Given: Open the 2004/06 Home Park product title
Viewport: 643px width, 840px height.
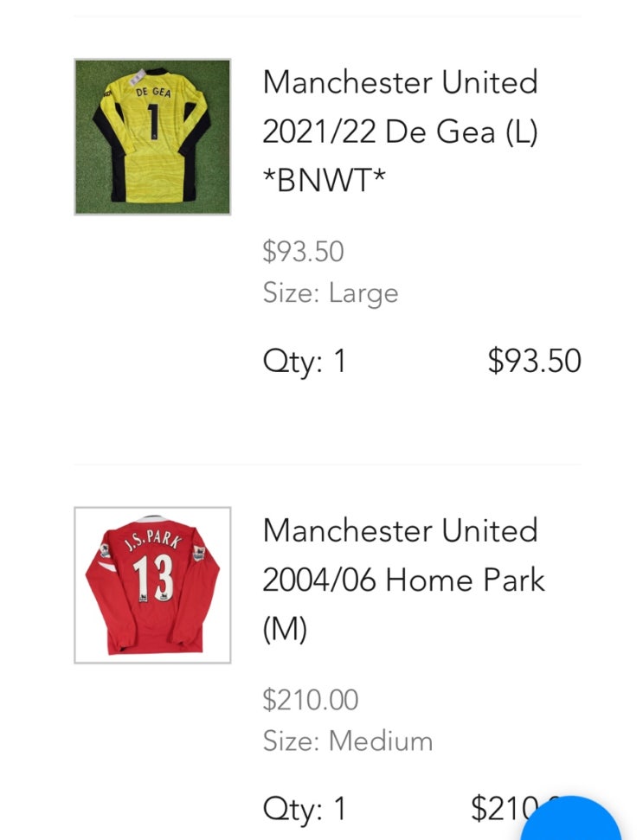Looking at the screenshot, I should [x=403, y=580].
